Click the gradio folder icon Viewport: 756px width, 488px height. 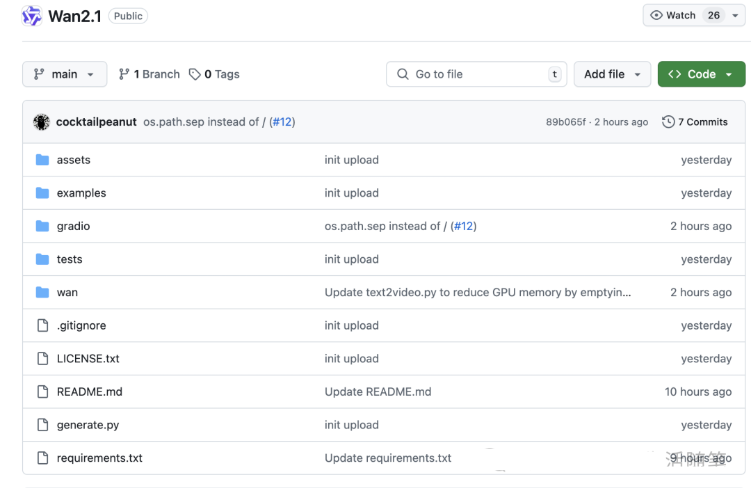pyautogui.click(x=42, y=226)
